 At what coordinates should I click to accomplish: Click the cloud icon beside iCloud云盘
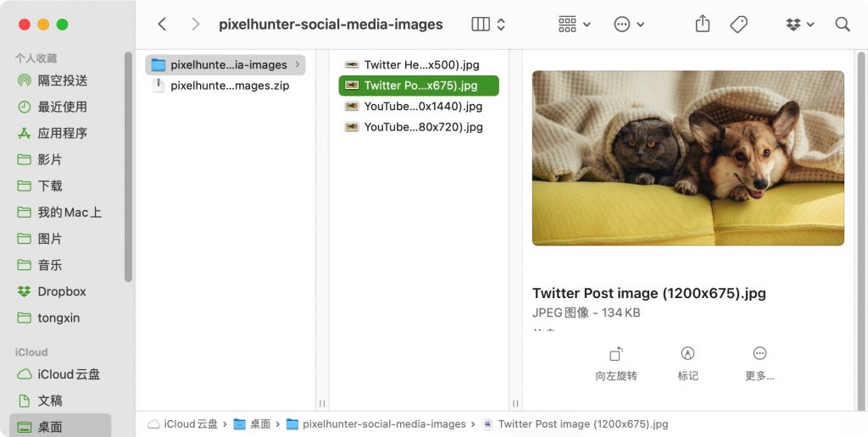click(x=25, y=374)
